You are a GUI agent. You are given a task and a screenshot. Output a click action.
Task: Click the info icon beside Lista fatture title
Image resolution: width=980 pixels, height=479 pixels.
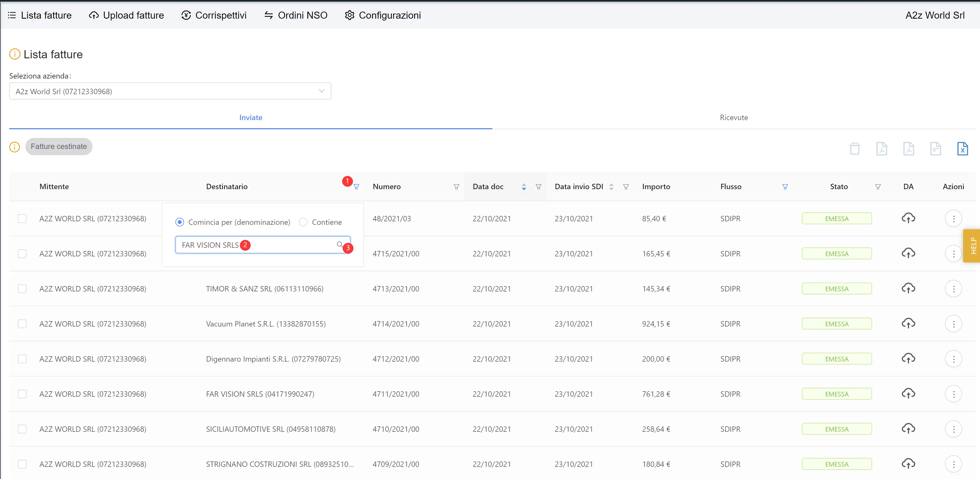15,55
